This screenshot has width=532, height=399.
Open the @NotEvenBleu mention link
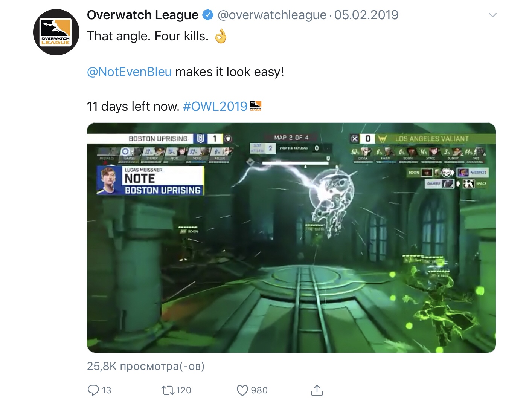click(x=129, y=72)
